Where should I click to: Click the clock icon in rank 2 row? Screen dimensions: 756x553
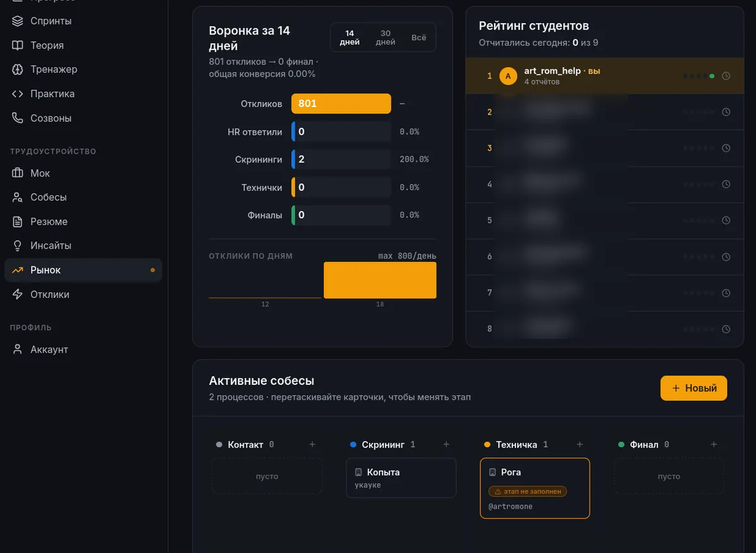point(726,112)
